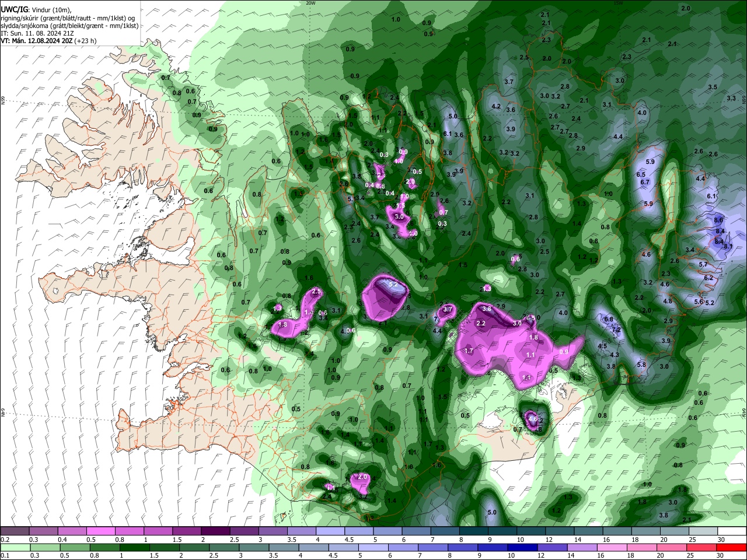Click the 8.1 precipitation value on the map
This screenshot has height=560, width=747.
click(x=728, y=246)
